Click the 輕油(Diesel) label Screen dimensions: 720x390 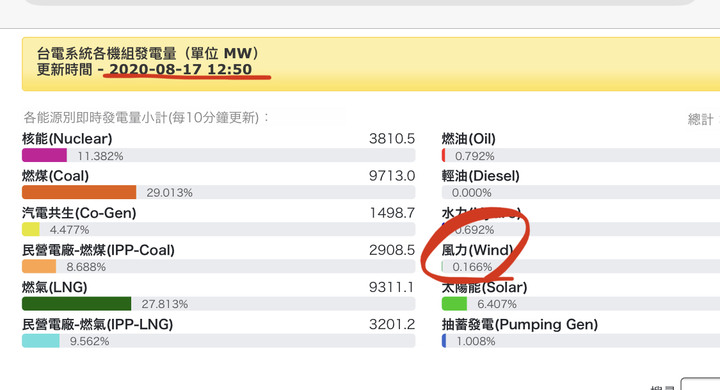point(481,176)
